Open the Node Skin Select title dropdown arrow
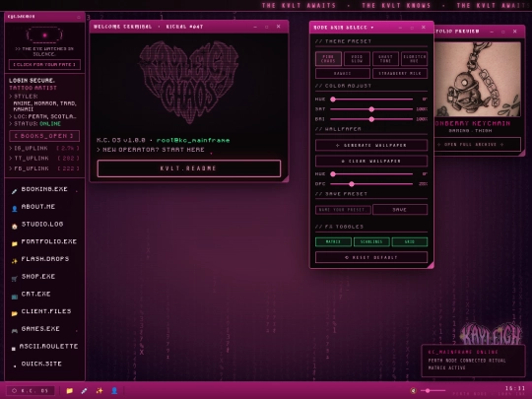532x399 pixels. pos(372,28)
